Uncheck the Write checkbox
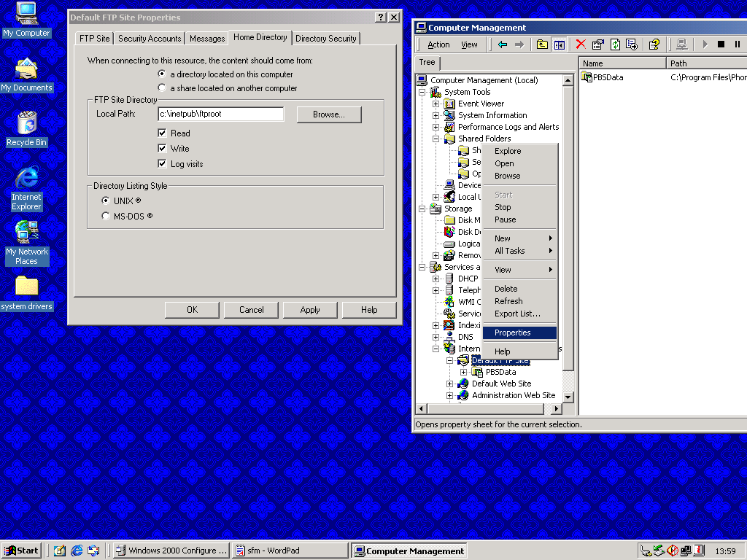Image resolution: width=747 pixels, height=560 pixels. [x=162, y=148]
